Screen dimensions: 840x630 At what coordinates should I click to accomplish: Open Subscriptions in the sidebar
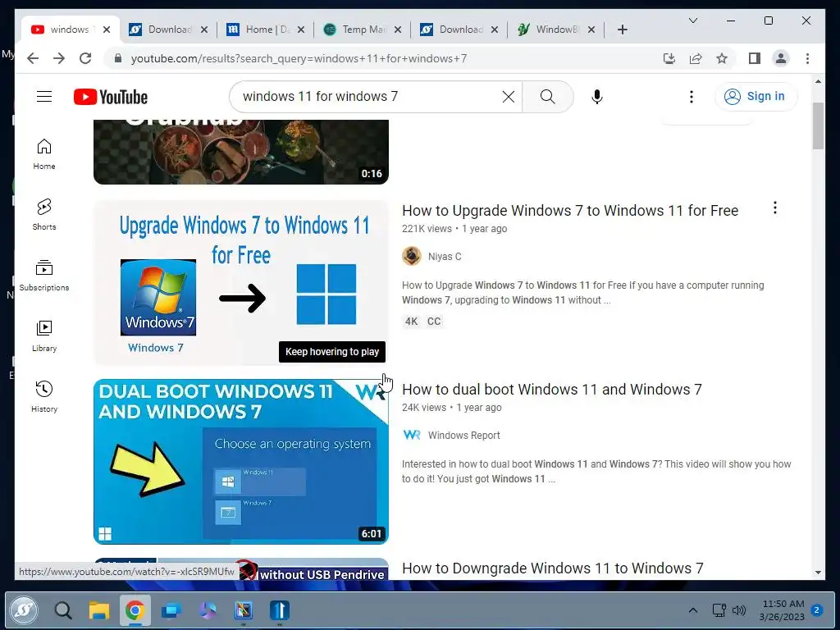44,276
